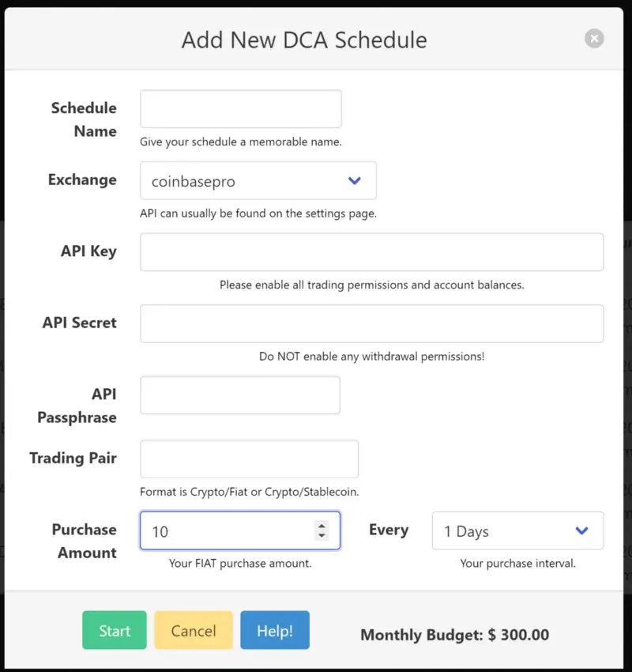Viewport: 632px width, 672px height.
Task: Cancel the new schedule
Action: point(194,630)
